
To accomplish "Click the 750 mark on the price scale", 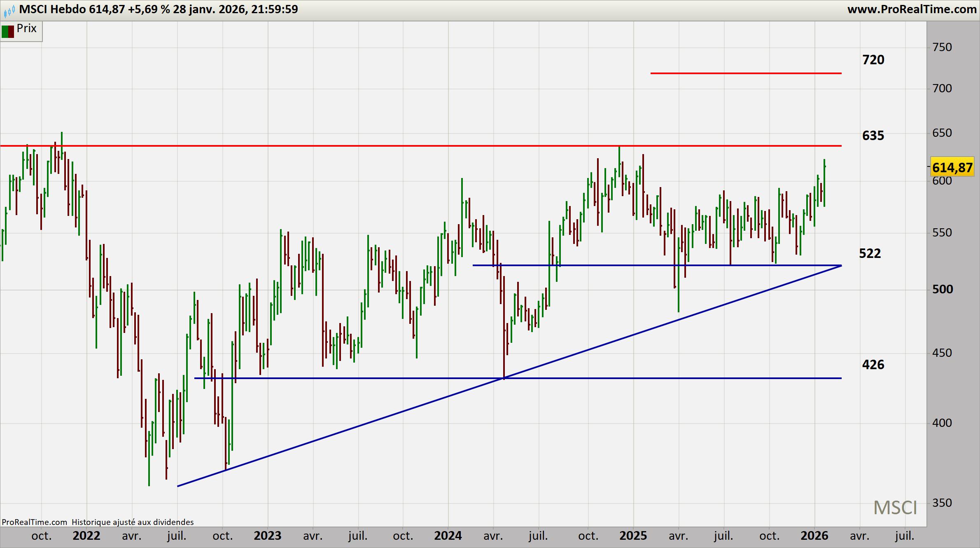I will coord(942,47).
